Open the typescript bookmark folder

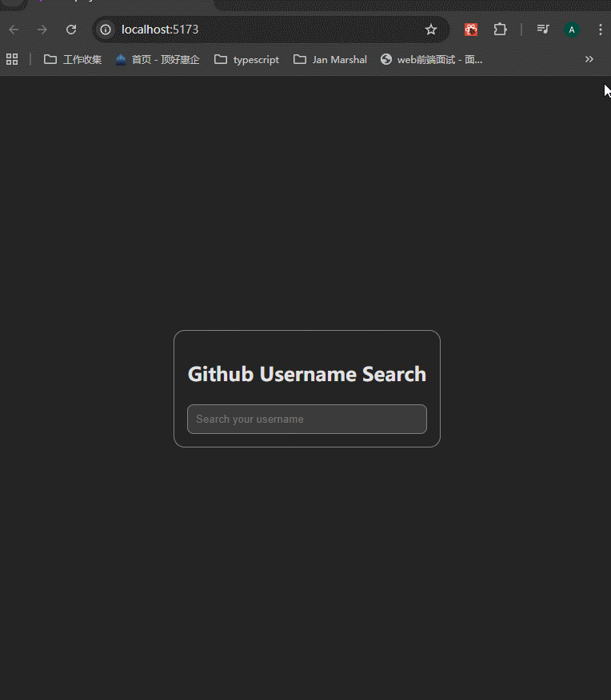(247, 59)
